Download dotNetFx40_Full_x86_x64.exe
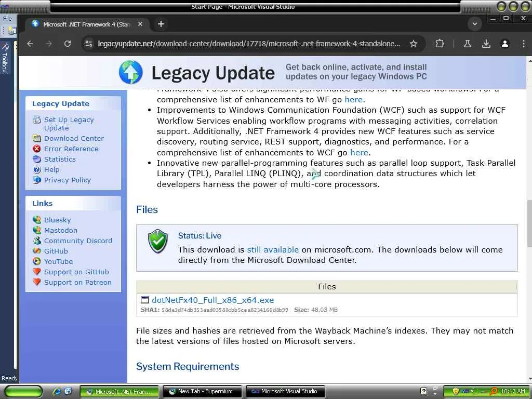Image resolution: width=532 pixels, height=399 pixels. (x=212, y=300)
